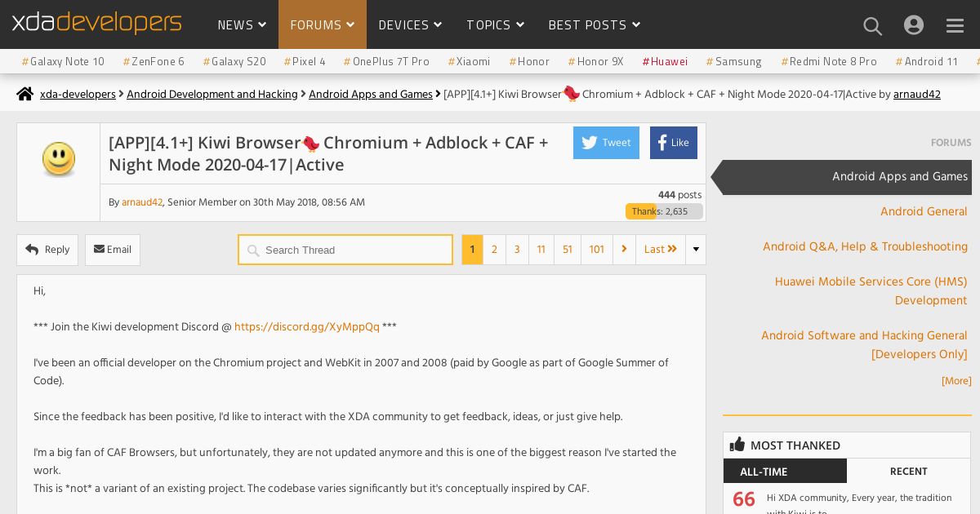Screen dimensions: 980x514
Task: Click the thread title Kiwi Browser heading
Action: (x=328, y=153)
